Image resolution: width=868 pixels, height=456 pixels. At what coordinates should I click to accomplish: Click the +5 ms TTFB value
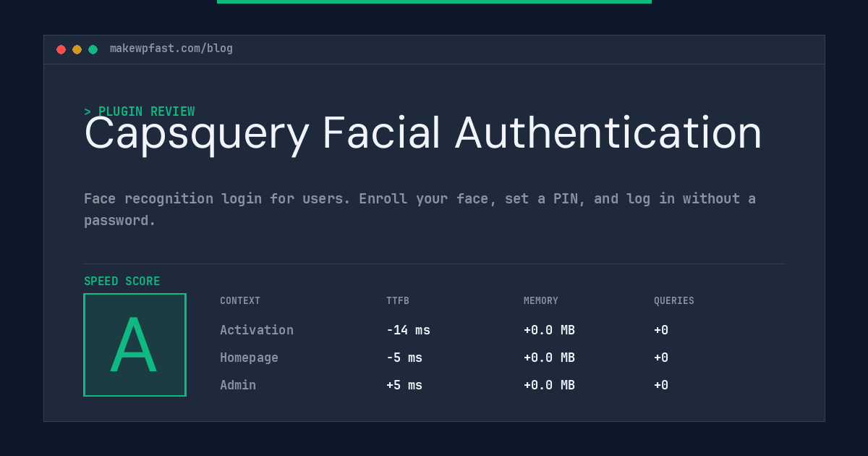(x=404, y=385)
